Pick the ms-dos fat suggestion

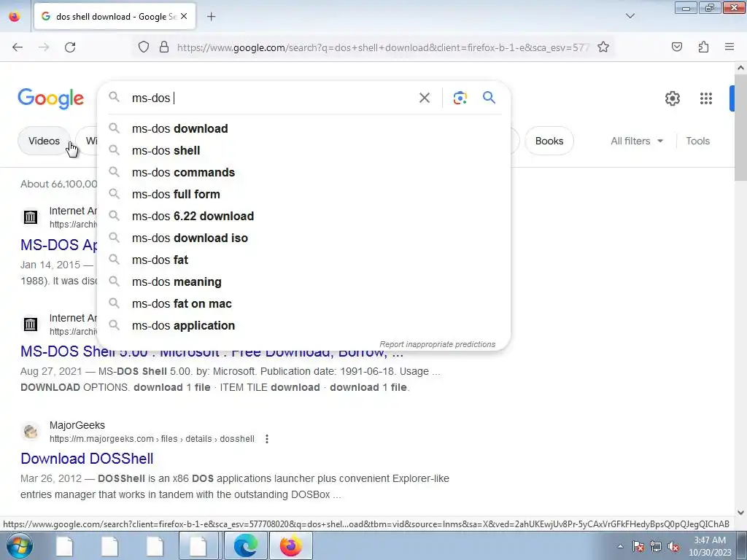click(304, 260)
